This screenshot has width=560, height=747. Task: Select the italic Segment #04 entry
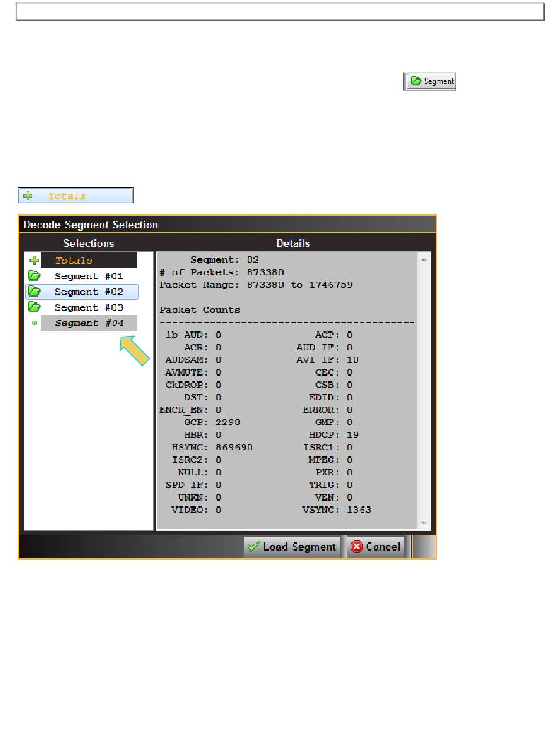88,323
